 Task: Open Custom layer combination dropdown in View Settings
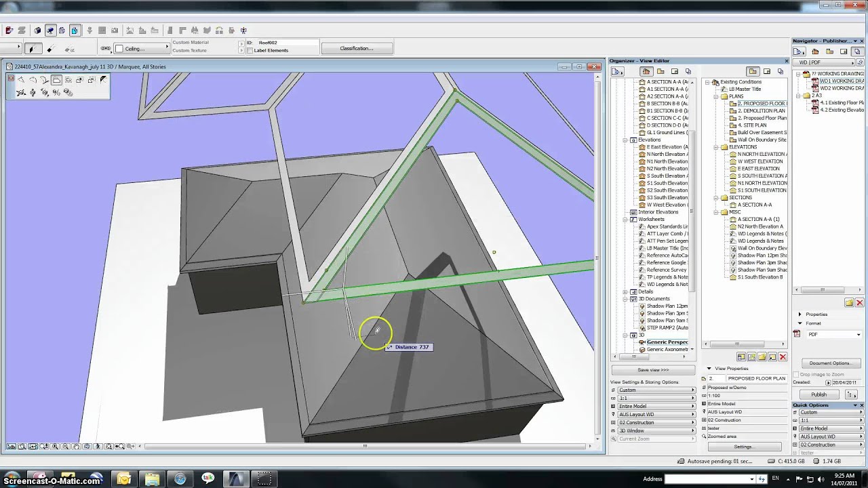657,390
